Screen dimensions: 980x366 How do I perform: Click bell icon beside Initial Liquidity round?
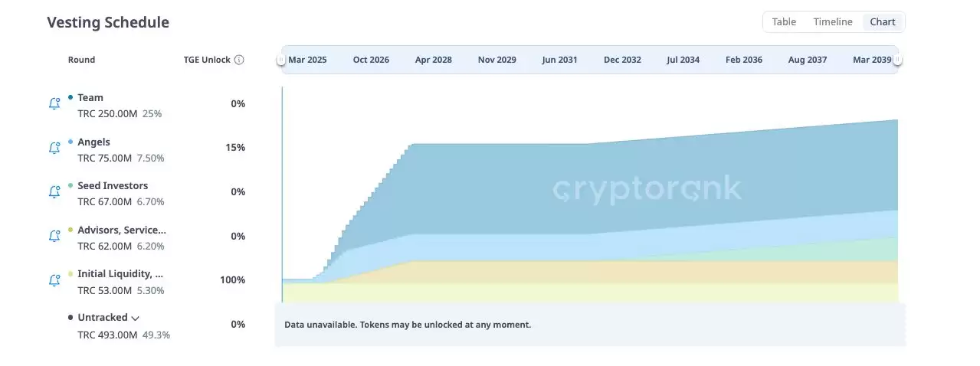(54, 280)
